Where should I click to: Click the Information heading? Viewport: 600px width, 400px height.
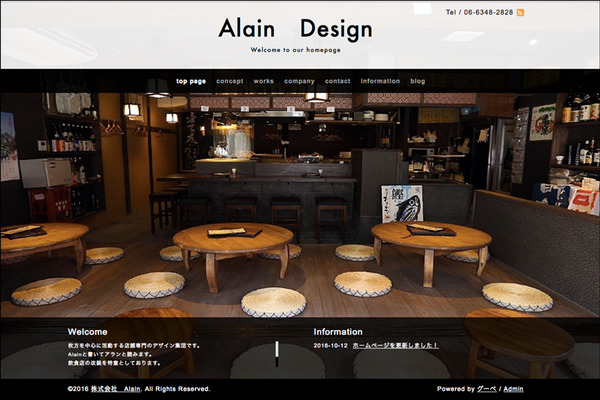[x=338, y=331]
